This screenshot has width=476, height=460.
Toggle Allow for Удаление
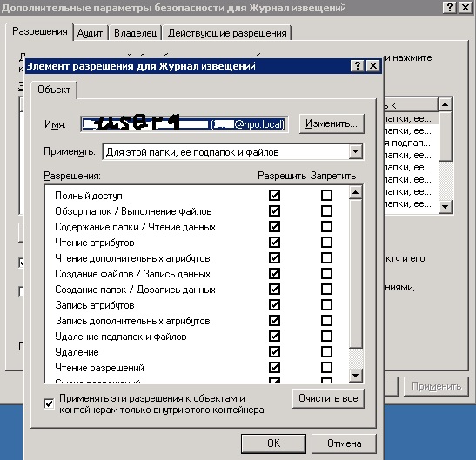pos(274,352)
